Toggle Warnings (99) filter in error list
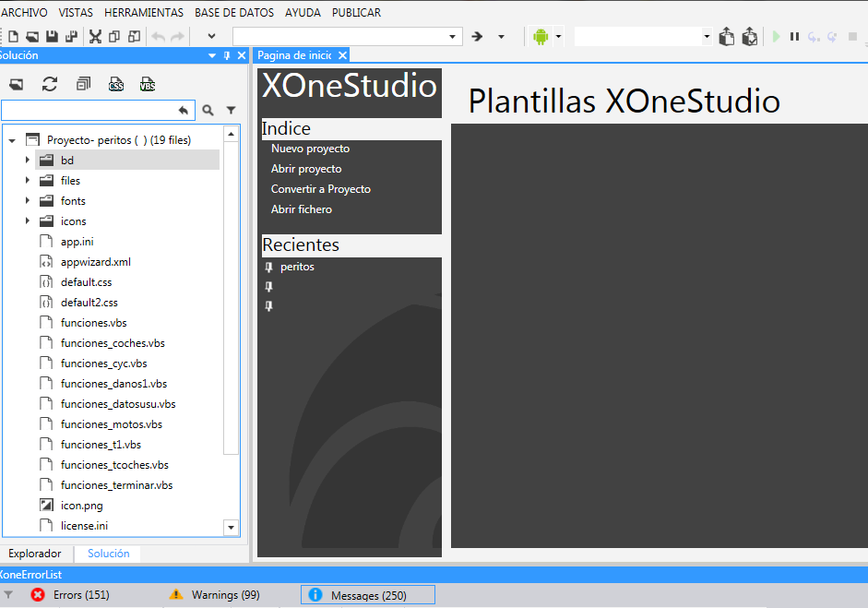Image resolution: width=868 pixels, height=608 pixels. pyautogui.click(x=214, y=595)
